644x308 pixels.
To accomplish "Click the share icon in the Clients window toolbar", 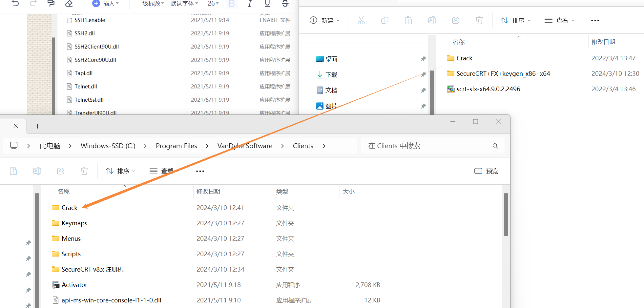I will (61, 171).
